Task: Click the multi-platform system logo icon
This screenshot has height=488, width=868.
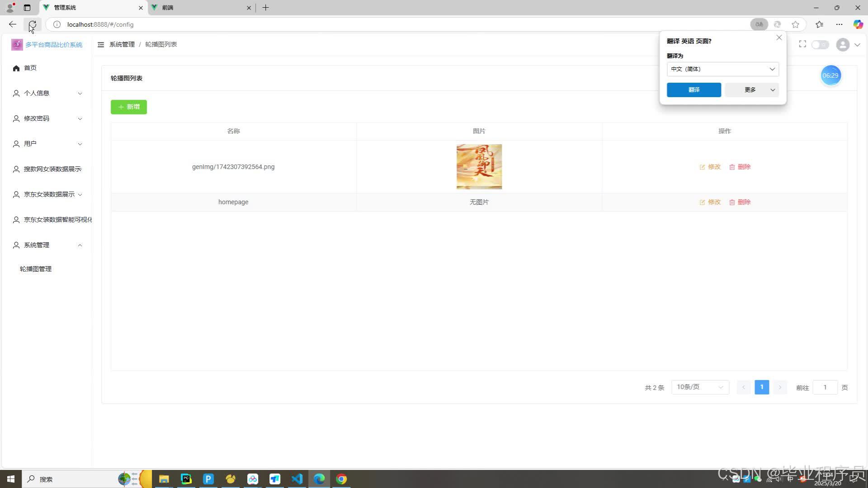Action: [x=17, y=44]
